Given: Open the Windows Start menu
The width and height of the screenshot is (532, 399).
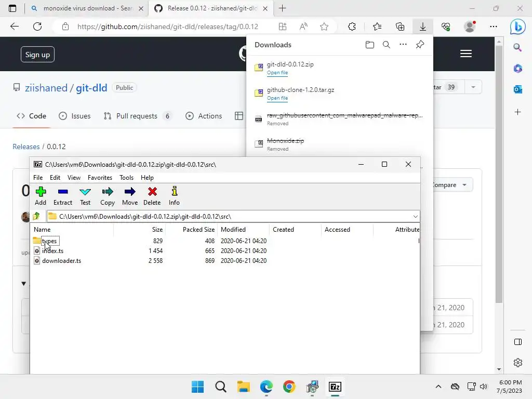Looking at the screenshot, I should tap(197, 387).
